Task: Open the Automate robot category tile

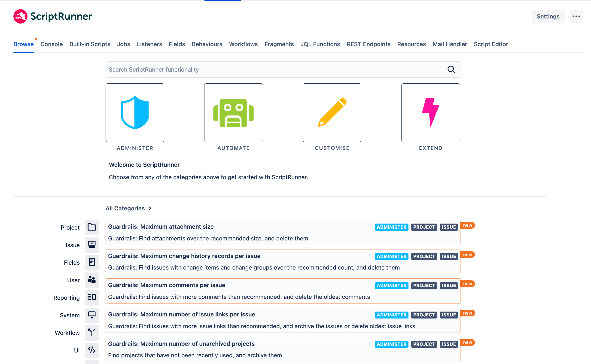Action: coord(233,113)
